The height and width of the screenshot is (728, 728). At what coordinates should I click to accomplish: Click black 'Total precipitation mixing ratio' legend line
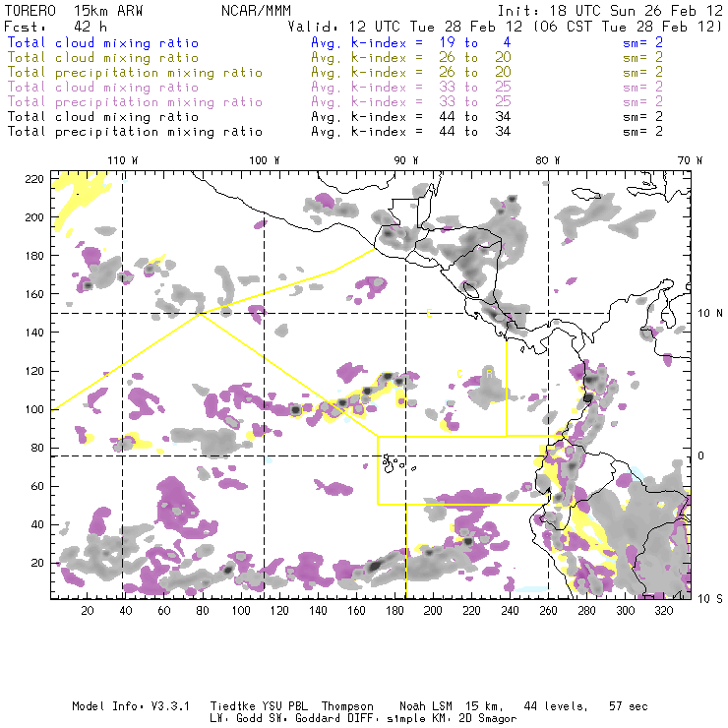[x=135, y=132]
